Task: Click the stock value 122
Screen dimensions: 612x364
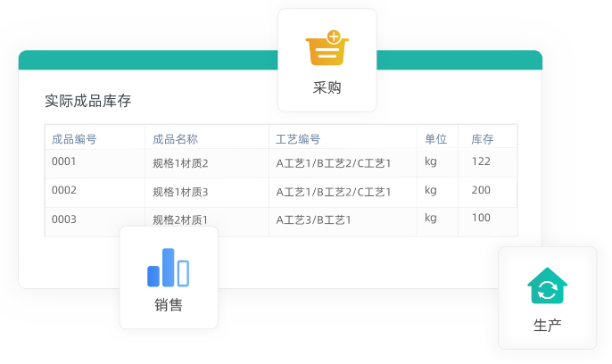Action: point(481,161)
